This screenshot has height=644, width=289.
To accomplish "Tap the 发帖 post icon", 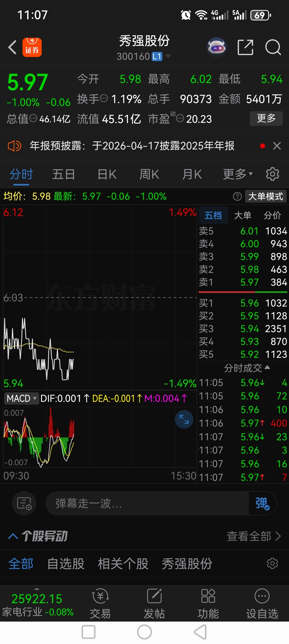I will point(154,604).
